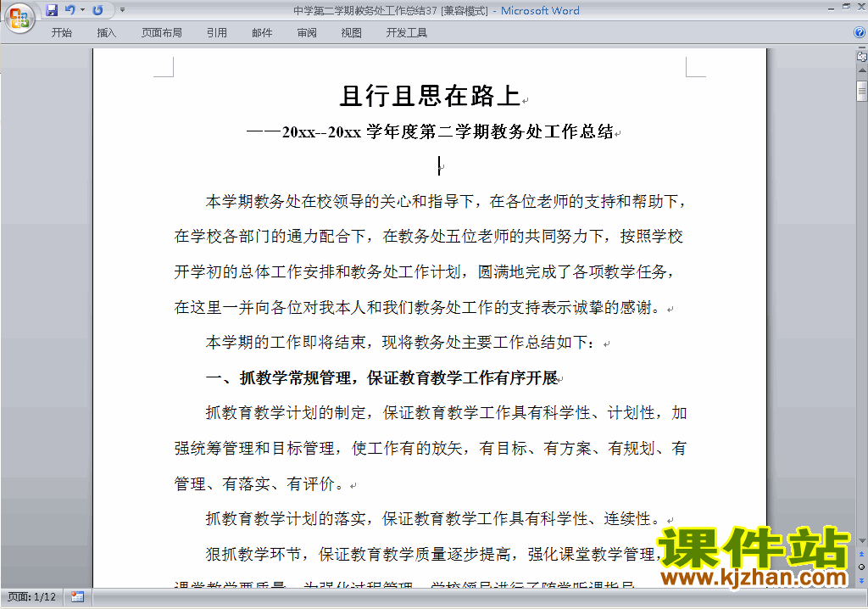
Task: Open the Office Button menu
Action: pyautogui.click(x=19, y=18)
